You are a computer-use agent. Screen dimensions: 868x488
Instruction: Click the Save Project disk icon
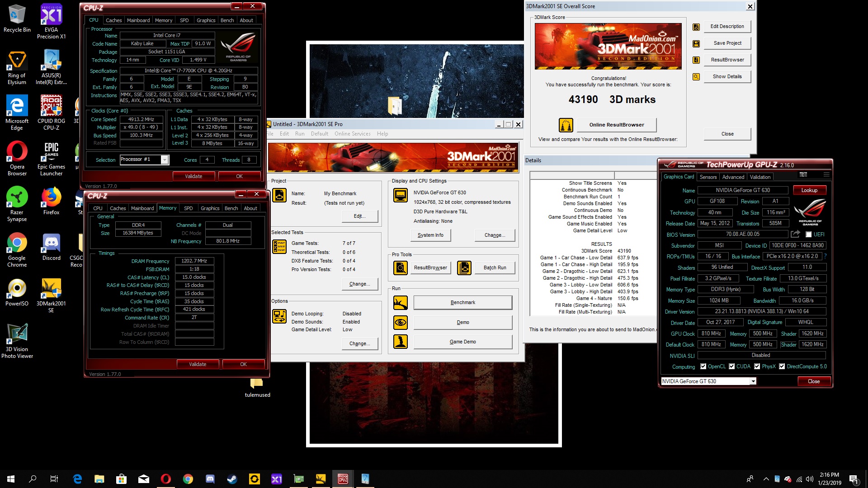click(696, 44)
